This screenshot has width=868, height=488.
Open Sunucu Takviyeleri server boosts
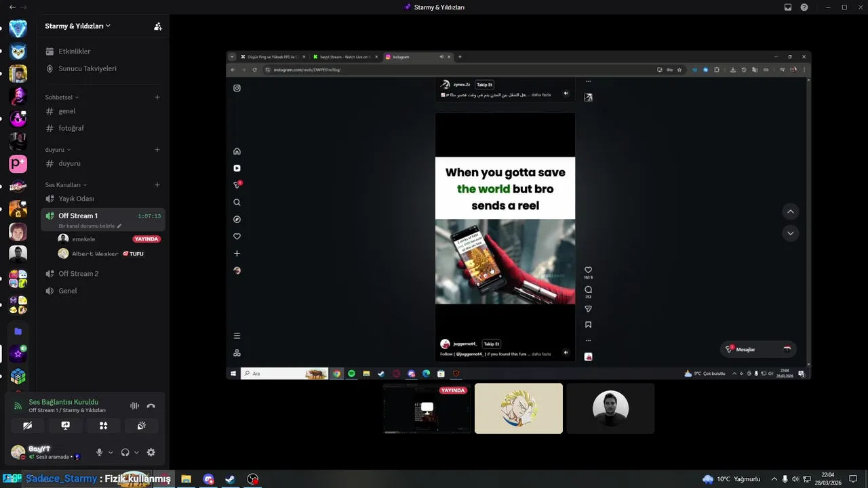(x=102, y=68)
